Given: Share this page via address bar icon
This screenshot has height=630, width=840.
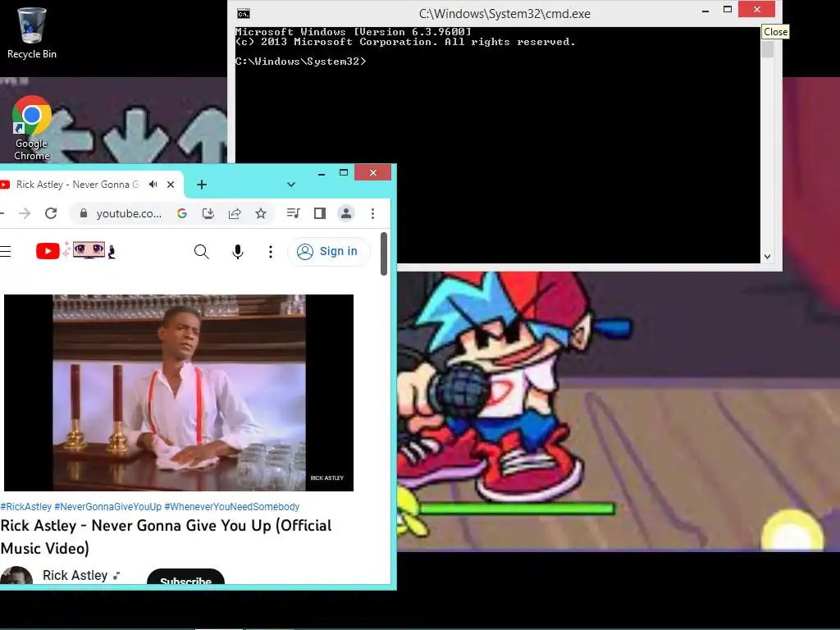Looking at the screenshot, I should pos(235,214).
